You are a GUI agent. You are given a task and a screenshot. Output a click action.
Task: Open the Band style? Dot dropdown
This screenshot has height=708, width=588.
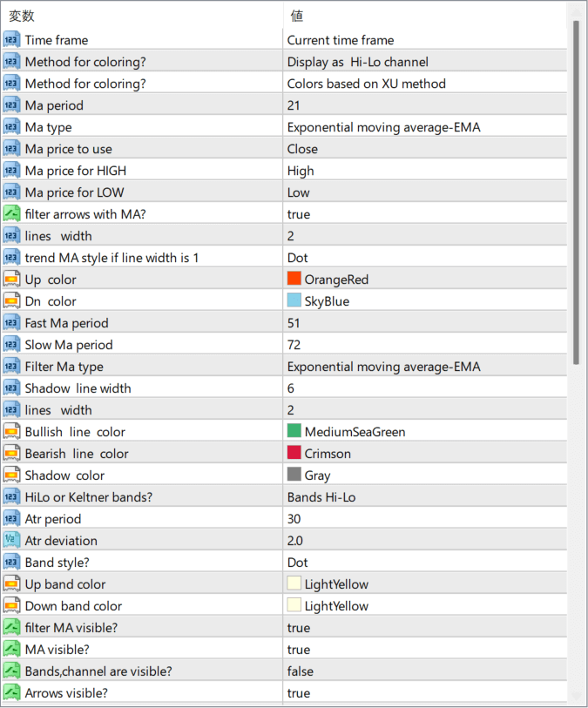(298, 563)
